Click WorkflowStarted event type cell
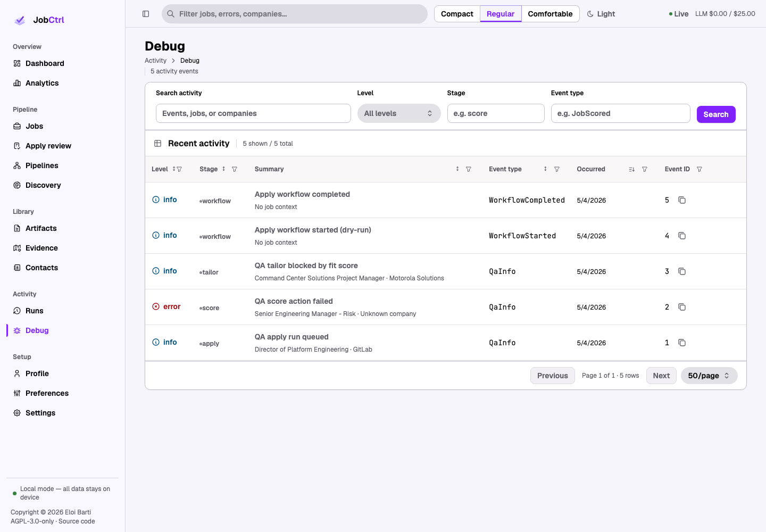The height and width of the screenshot is (532, 766). tap(522, 236)
